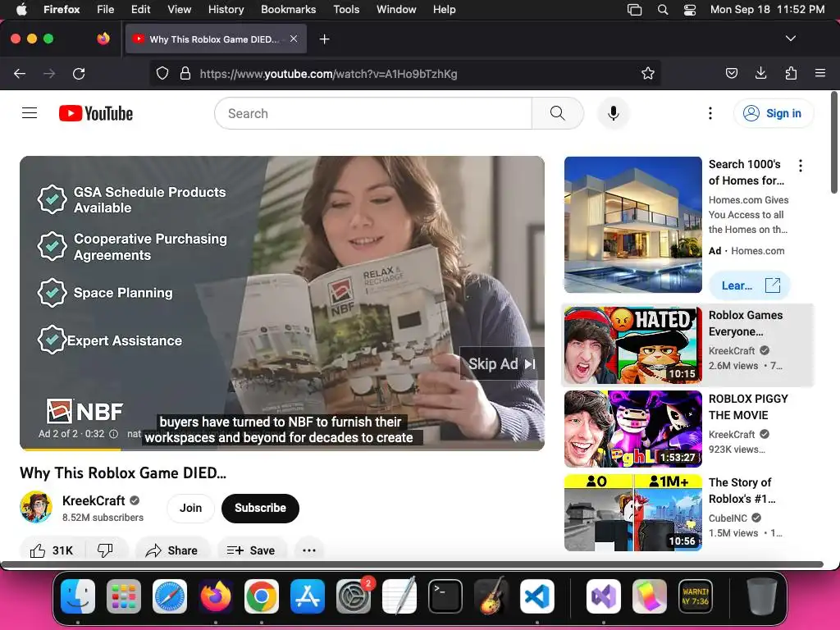
Task: Open Control Center in menu bar
Action: pyautogui.click(x=690, y=10)
